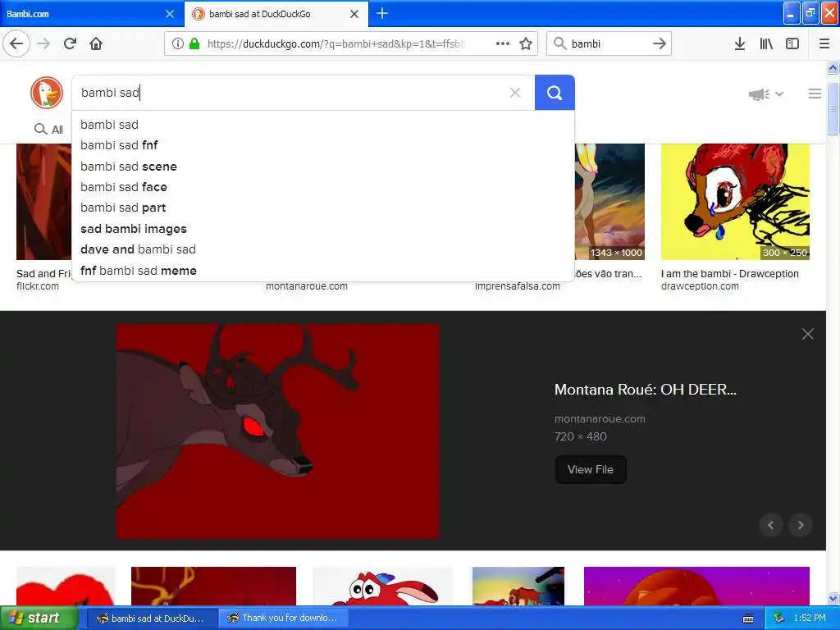Close the image detail panel

tap(808, 335)
